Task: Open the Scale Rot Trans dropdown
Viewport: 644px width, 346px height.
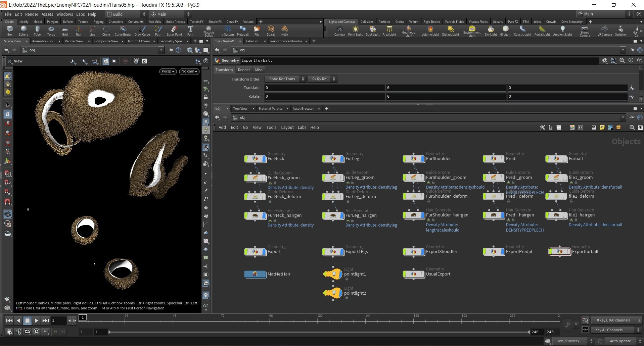Action: pos(285,79)
